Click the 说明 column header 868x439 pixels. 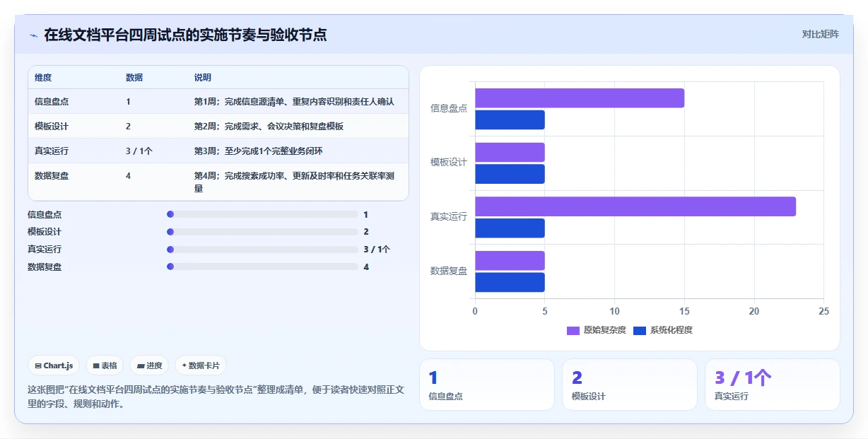[x=203, y=78]
